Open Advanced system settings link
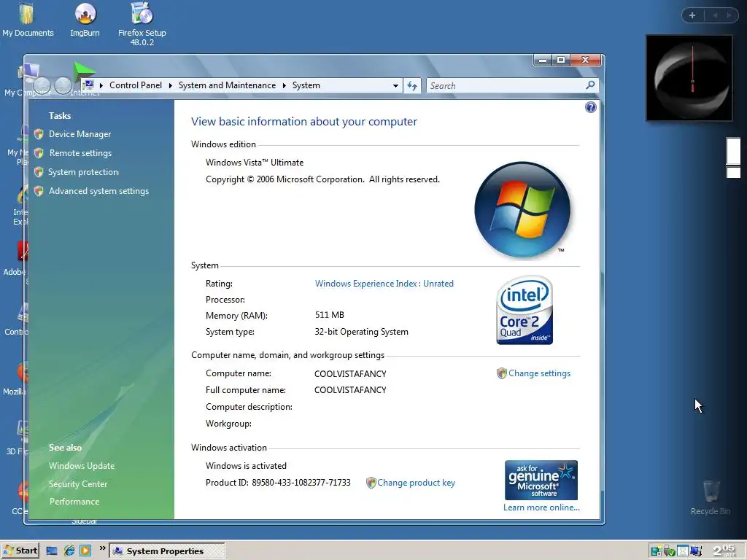The width and height of the screenshot is (747, 560). coord(98,191)
